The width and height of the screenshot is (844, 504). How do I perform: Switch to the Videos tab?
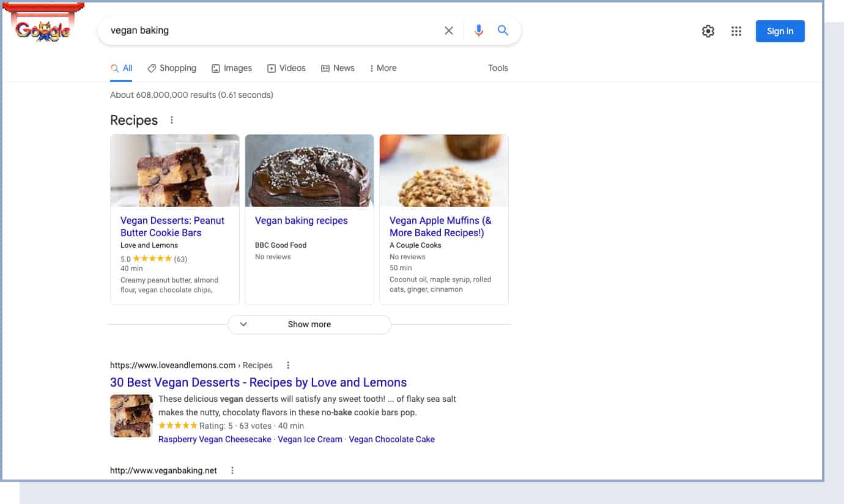[x=286, y=69]
